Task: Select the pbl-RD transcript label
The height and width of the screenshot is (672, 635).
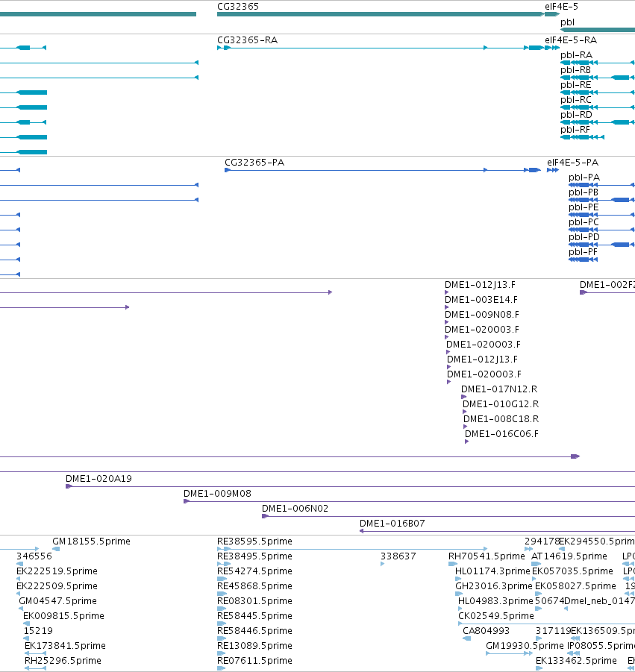Action: tap(576, 115)
